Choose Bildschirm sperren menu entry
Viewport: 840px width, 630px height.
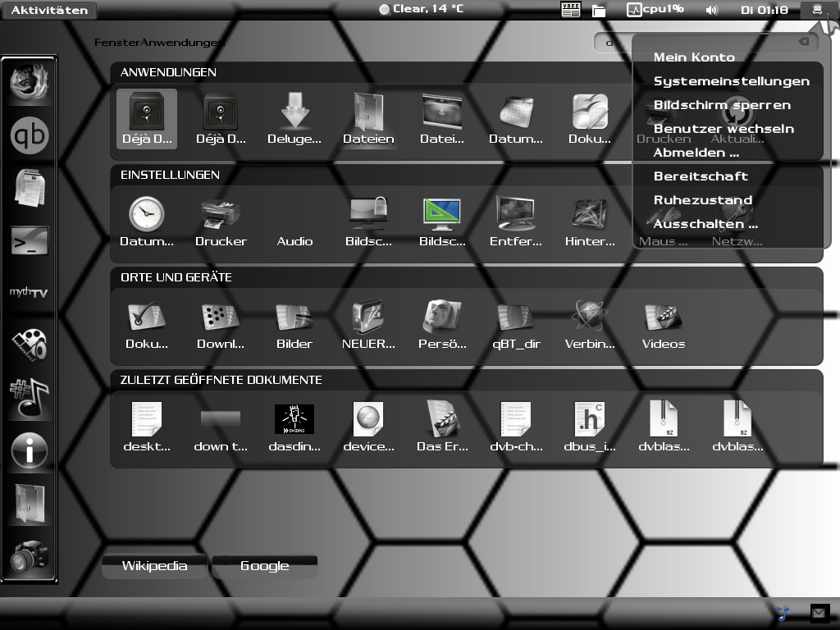pos(722,105)
